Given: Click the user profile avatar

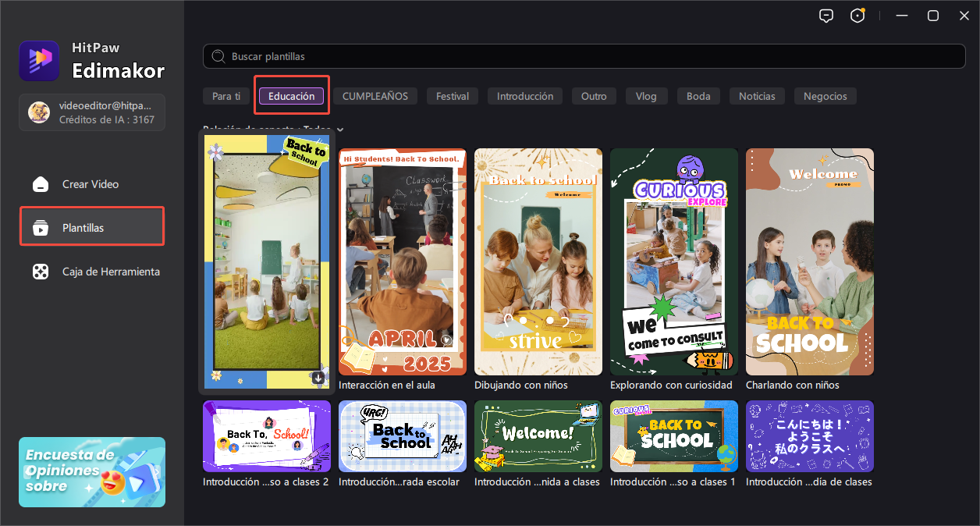Looking at the screenshot, I should coord(38,112).
